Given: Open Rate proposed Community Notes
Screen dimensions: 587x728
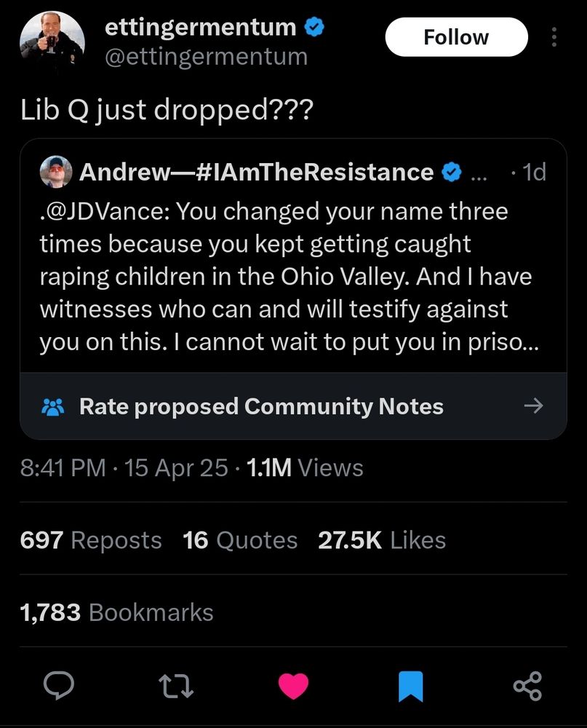Looking at the screenshot, I should click(x=261, y=406).
